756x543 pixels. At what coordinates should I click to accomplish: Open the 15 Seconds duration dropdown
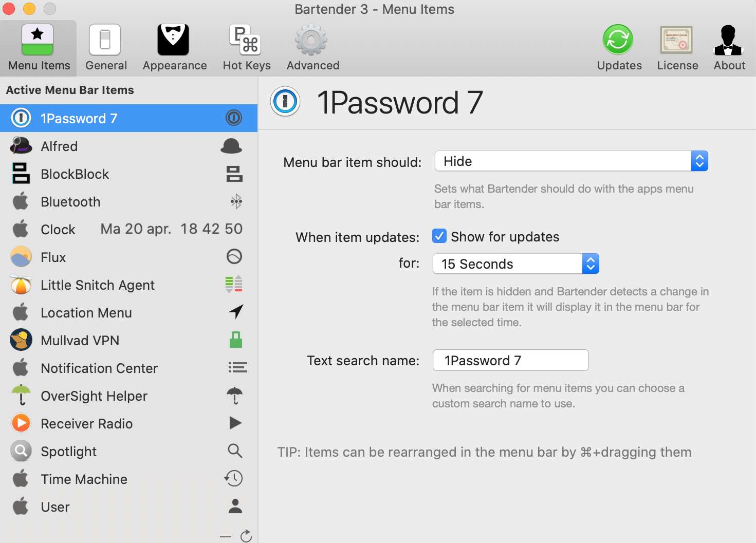(x=515, y=264)
